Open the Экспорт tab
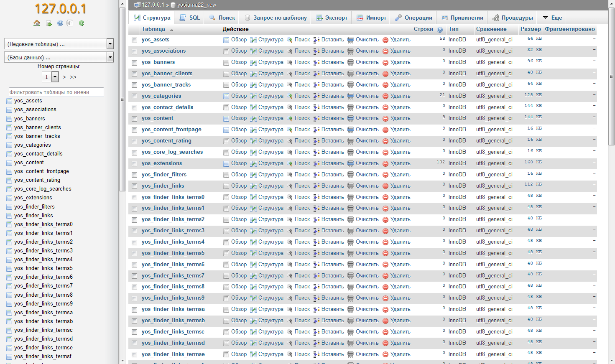 tap(332, 18)
